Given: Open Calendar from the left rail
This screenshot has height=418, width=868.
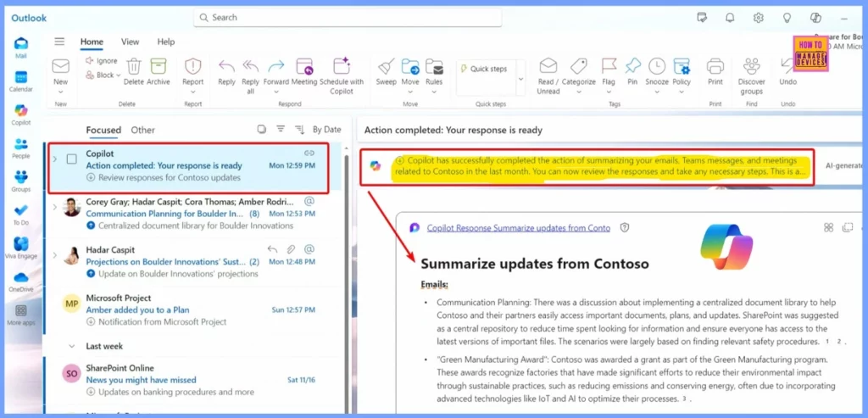Looking at the screenshot, I should (x=21, y=81).
